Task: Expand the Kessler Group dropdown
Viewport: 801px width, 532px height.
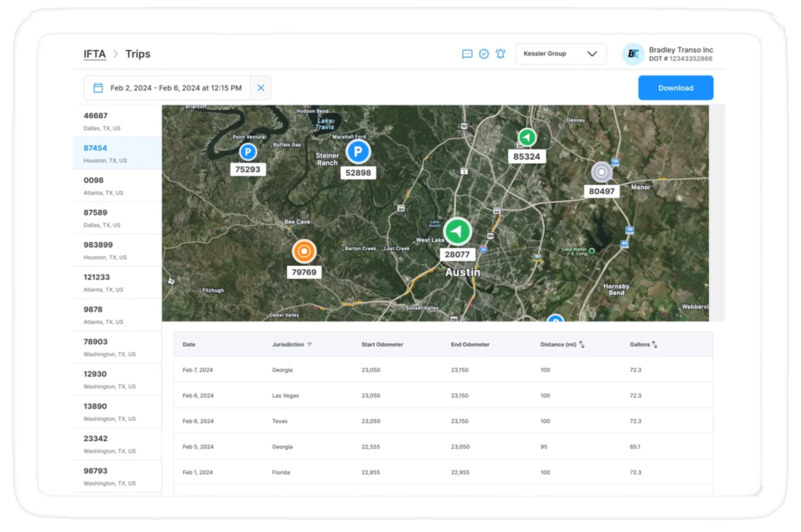Action: click(561, 54)
